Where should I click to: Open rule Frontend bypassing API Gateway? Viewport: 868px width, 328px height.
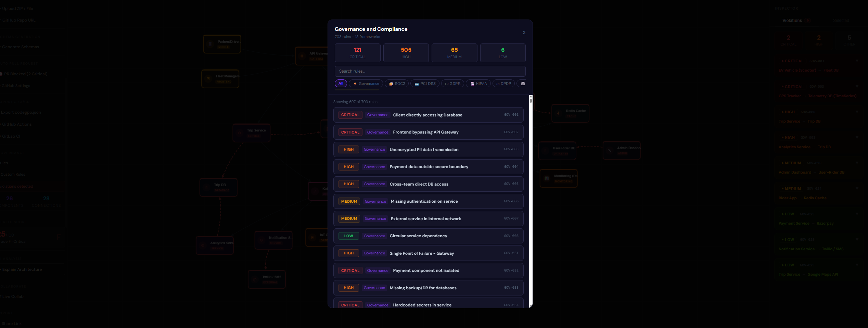pos(428,132)
